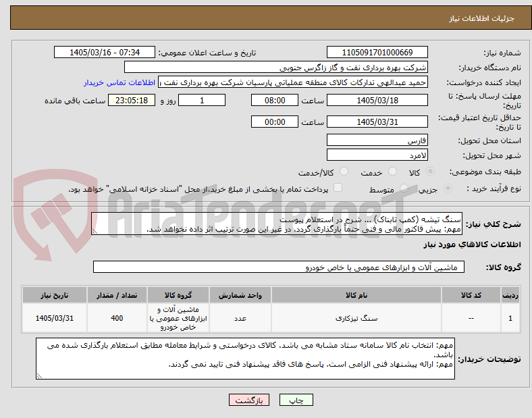The image size is (532, 418).
Task: Click the جزئیات اطلاعات نیاز page title
Action: tap(481, 18)
